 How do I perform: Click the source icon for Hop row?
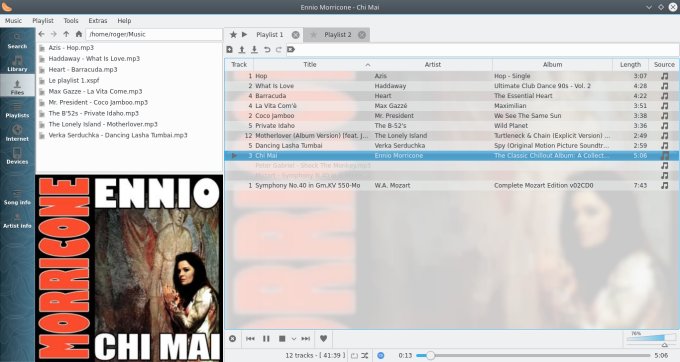point(664,76)
